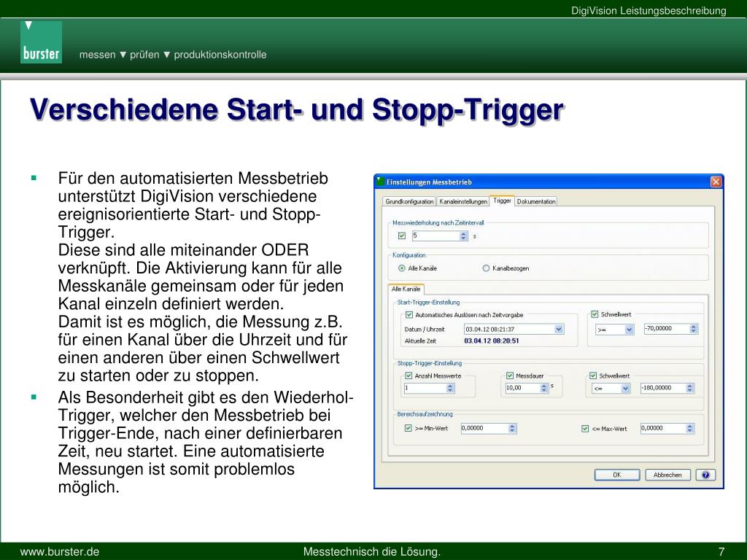Click the burster logo

pyautogui.click(x=41, y=42)
